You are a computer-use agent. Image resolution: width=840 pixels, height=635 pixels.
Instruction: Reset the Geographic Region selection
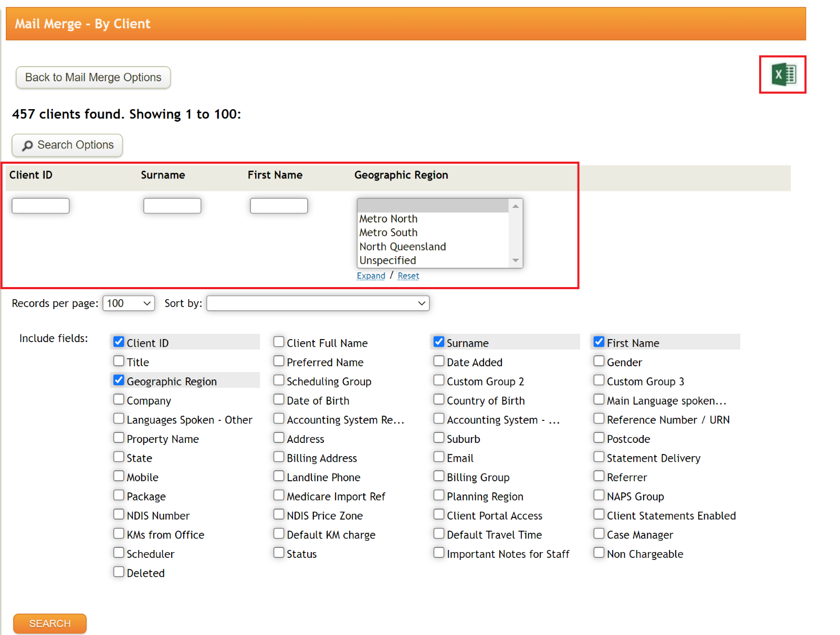pos(408,276)
